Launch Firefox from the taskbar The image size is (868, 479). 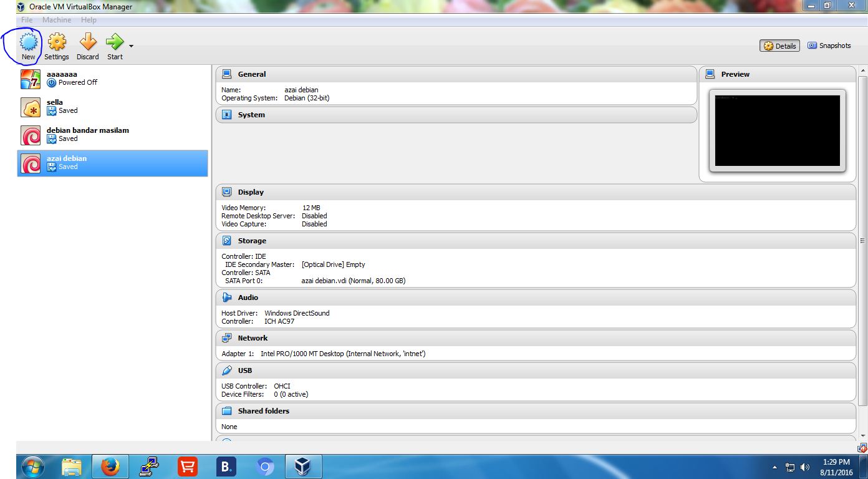110,466
